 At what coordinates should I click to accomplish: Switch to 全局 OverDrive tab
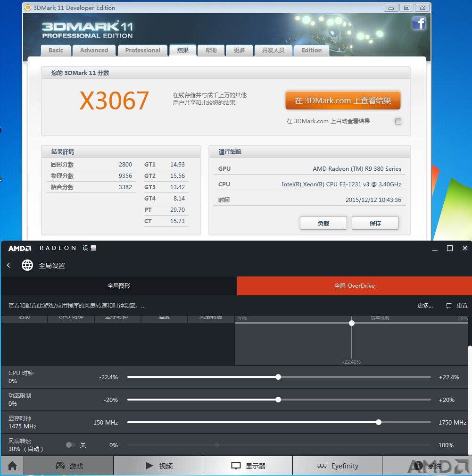pos(354,286)
